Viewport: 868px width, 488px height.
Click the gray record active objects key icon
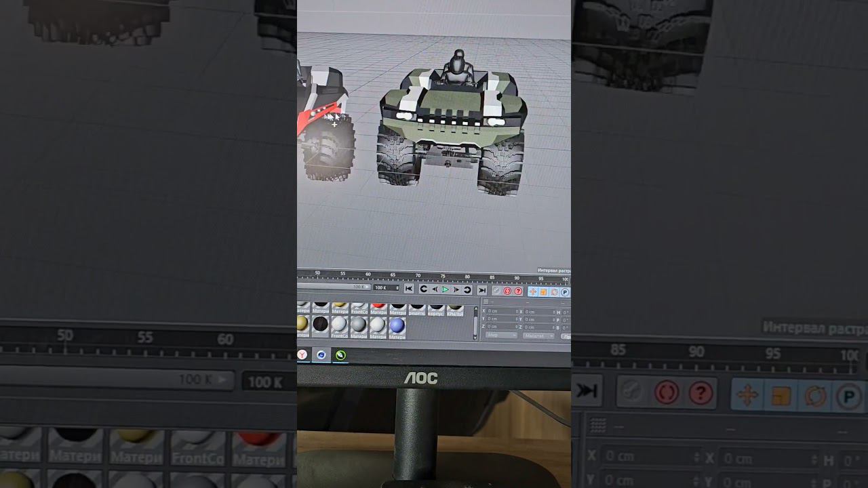pyautogui.click(x=496, y=291)
